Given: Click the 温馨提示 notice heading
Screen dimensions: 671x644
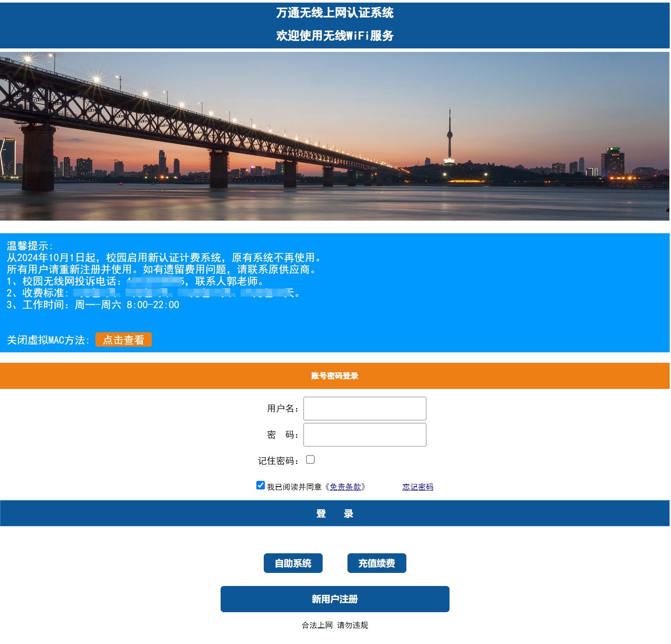Looking at the screenshot, I should 30,246.
